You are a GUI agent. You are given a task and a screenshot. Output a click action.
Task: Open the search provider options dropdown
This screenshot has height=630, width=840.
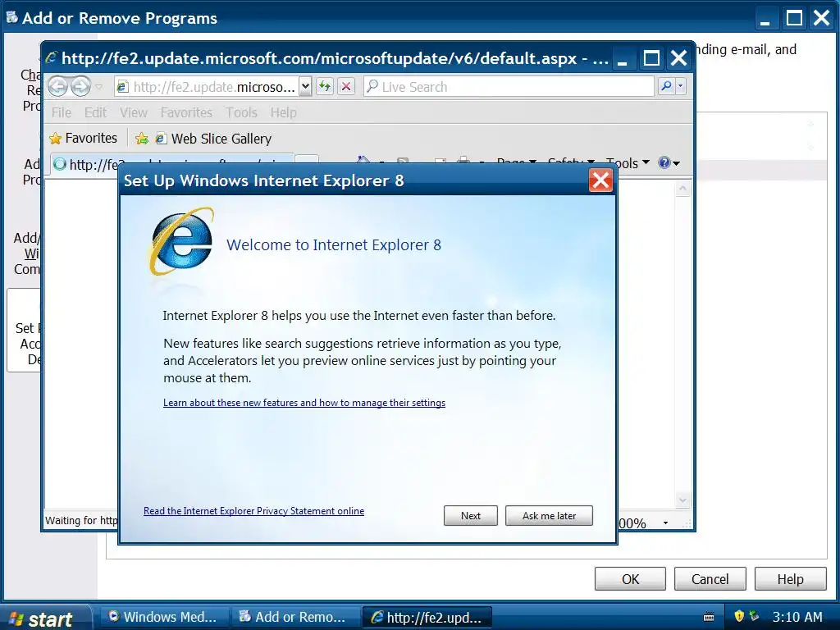[680, 86]
